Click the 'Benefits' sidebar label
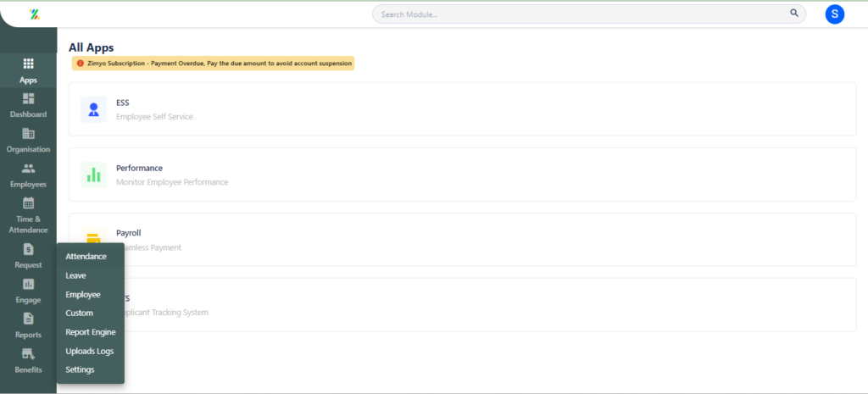The width and height of the screenshot is (868, 394). [x=28, y=369]
